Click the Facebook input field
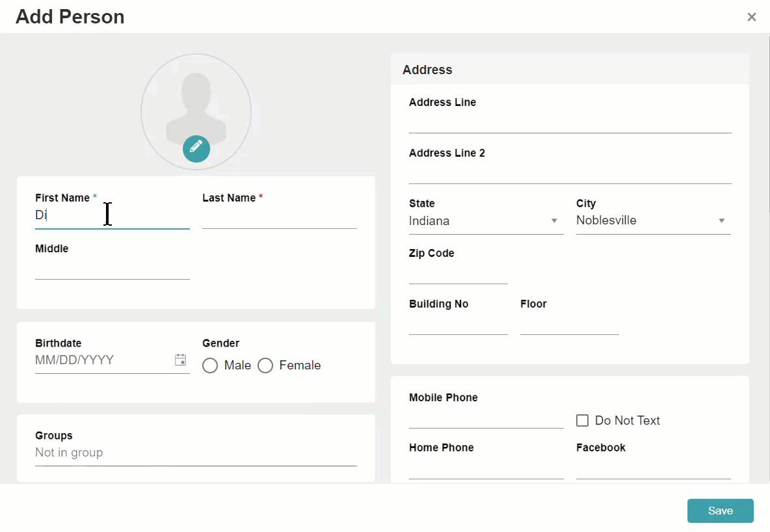 click(x=653, y=468)
